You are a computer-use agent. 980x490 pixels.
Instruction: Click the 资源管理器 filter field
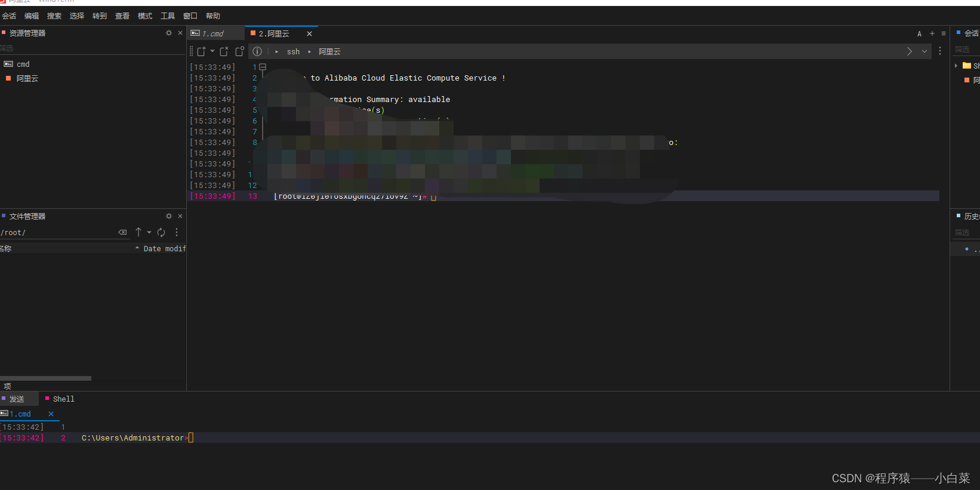coord(93,48)
